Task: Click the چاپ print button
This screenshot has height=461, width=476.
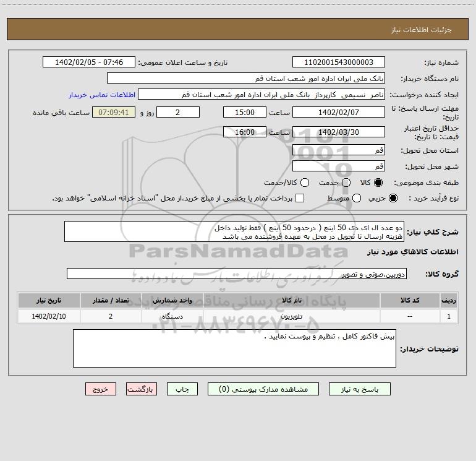Action: [182, 389]
